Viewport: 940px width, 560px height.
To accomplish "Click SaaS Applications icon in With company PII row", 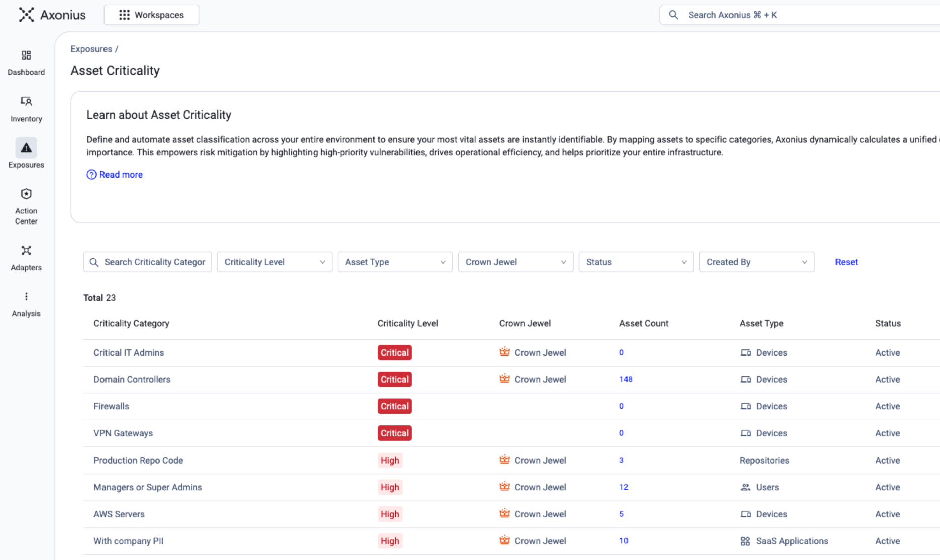I will [745, 541].
